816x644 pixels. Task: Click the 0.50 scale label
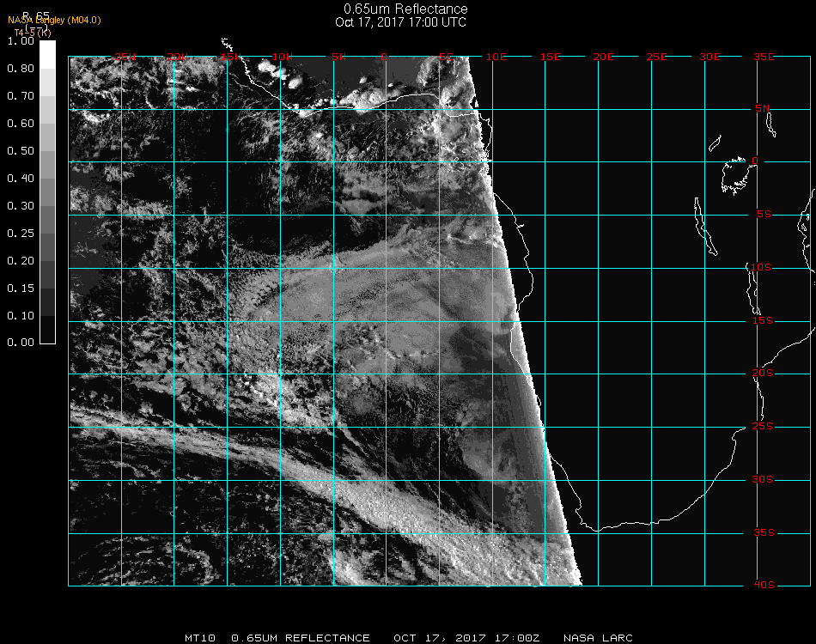pos(21,151)
